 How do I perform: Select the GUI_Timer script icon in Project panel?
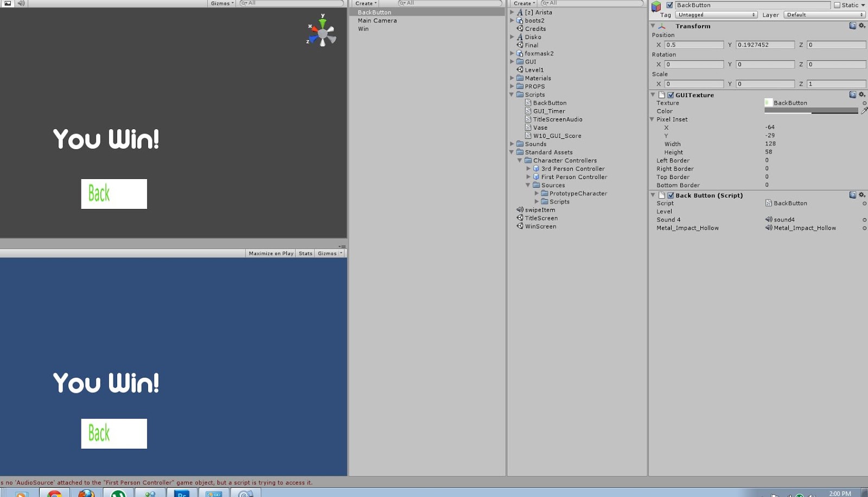click(529, 111)
